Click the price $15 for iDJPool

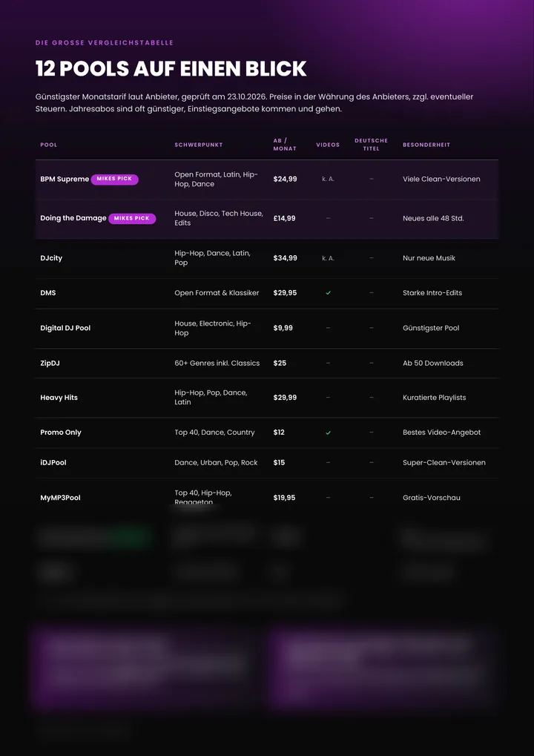click(279, 462)
